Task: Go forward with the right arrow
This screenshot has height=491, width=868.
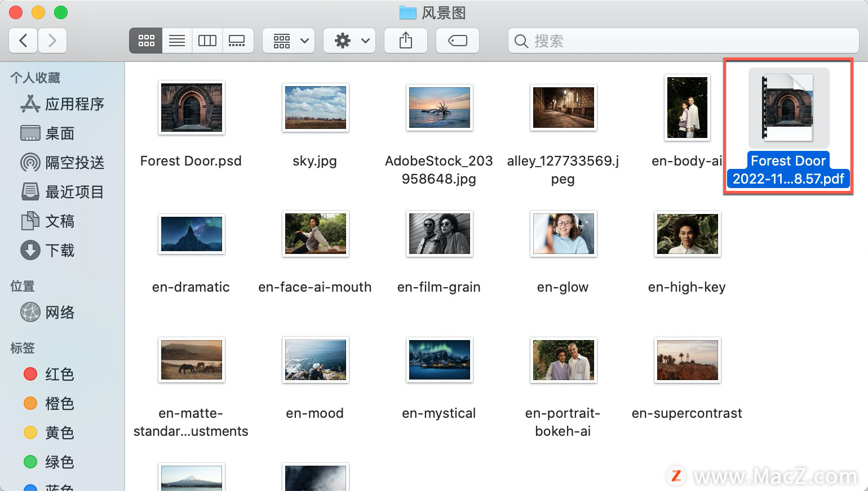Action: coord(52,41)
